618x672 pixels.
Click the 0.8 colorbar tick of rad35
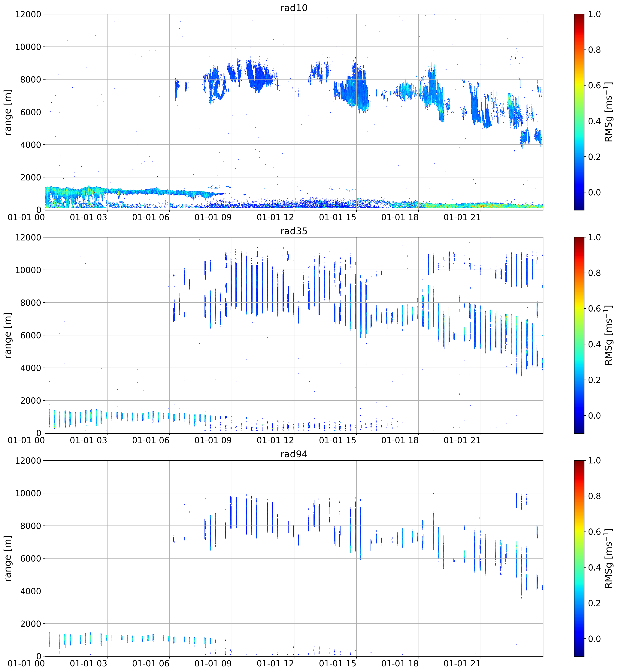point(595,273)
